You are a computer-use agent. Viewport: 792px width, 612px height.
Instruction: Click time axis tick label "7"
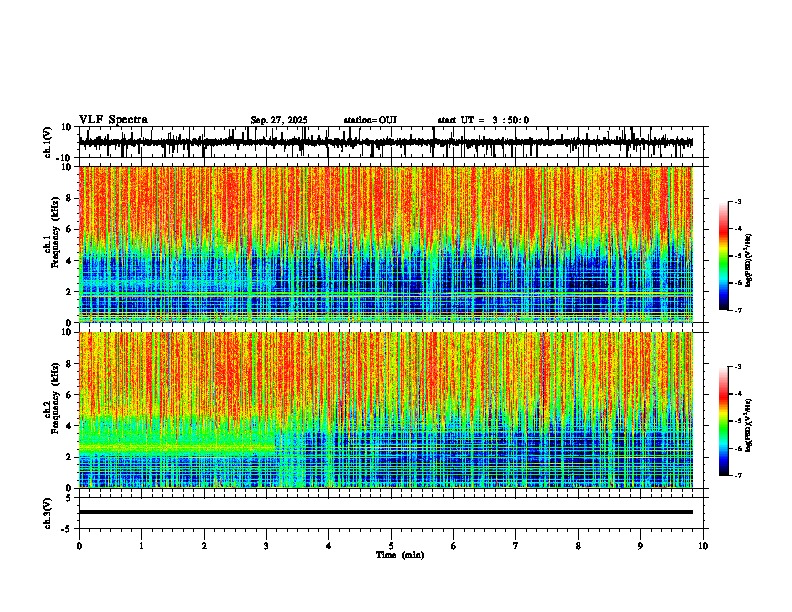(516, 546)
